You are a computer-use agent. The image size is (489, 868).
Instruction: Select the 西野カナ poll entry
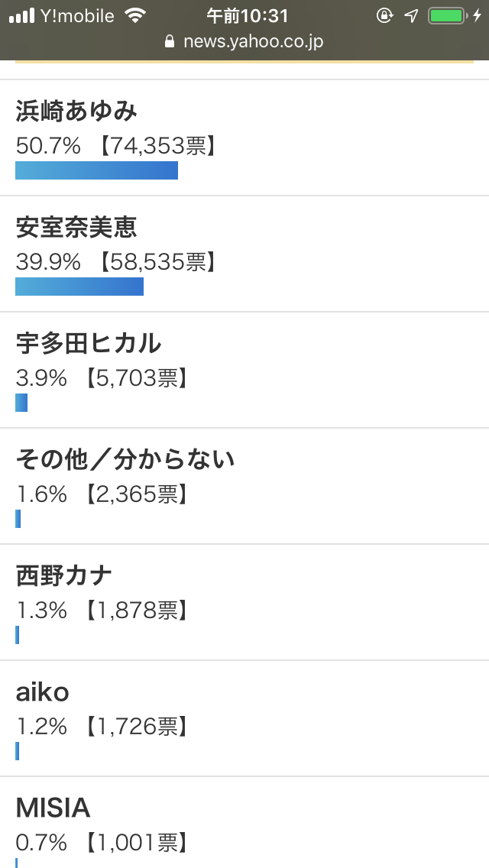click(244, 603)
